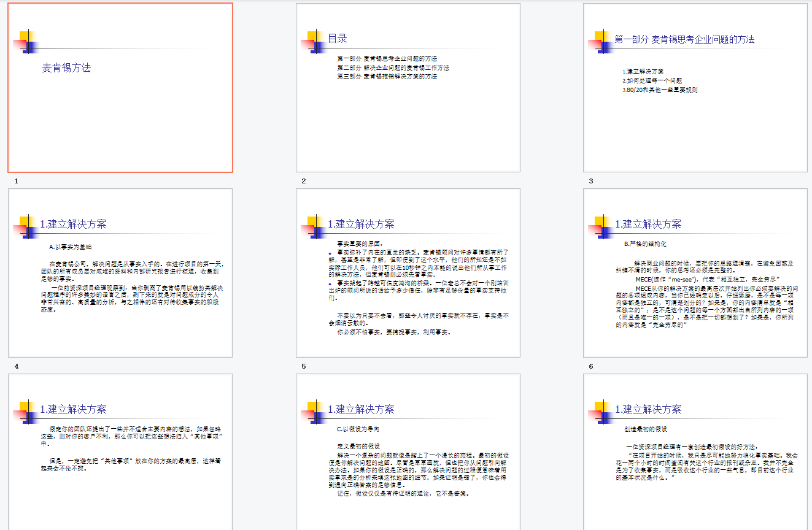Select the 麦肯锡方法 title slide thumbnail
The image size is (812, 530).
click(x=120, y=88)
